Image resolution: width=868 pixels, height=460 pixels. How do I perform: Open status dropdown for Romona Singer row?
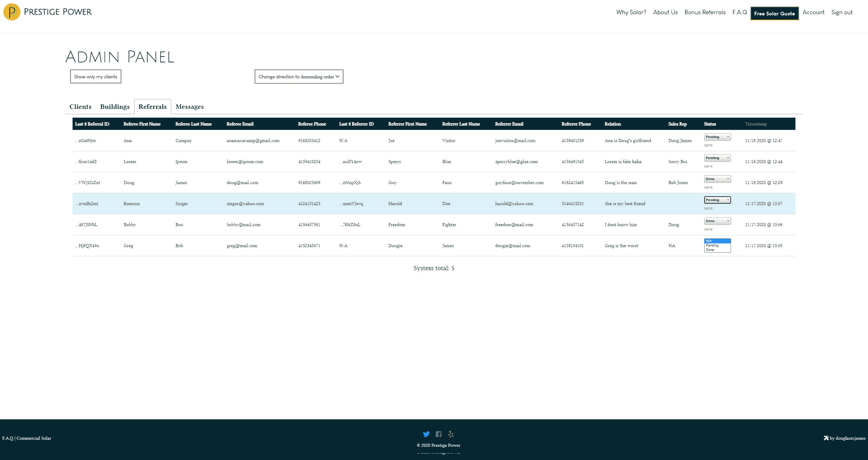717,200
